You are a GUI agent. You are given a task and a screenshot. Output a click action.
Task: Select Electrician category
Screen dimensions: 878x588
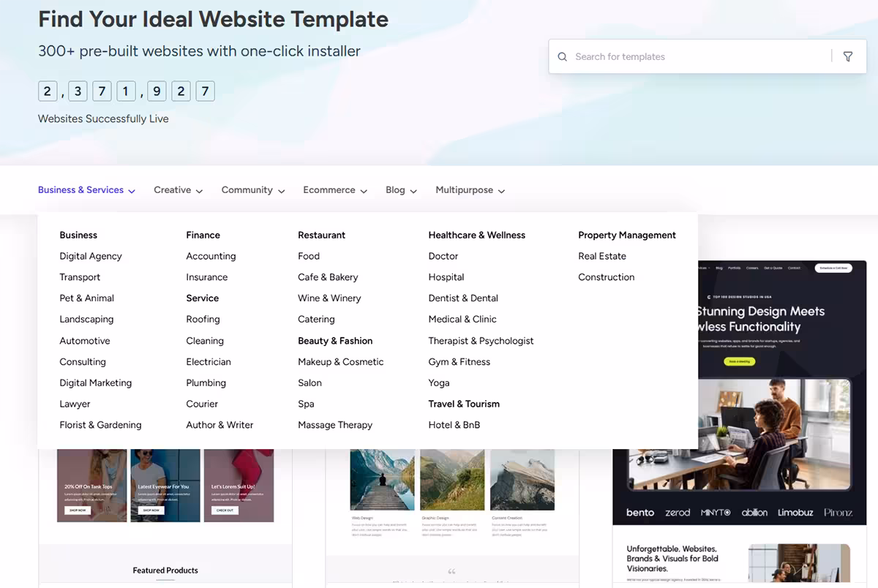tap(209, 362)
